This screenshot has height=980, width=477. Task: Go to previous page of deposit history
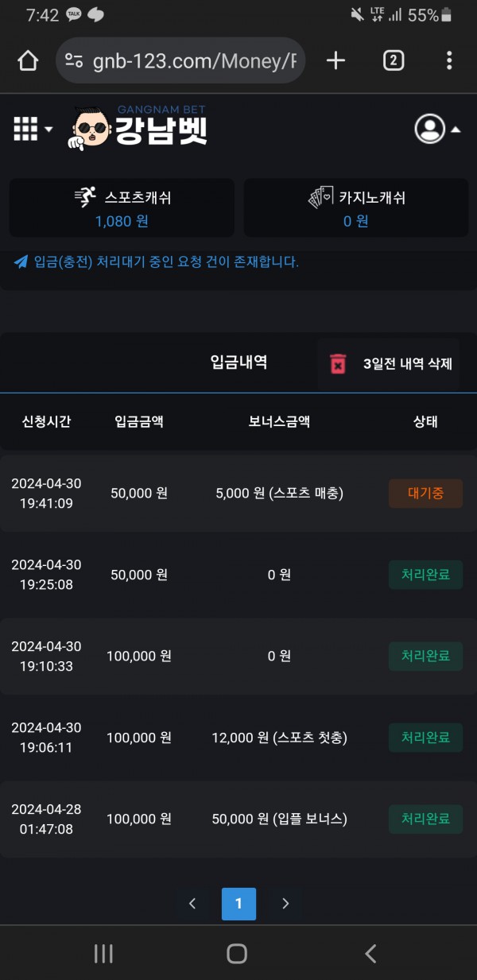tap(192, 904)
